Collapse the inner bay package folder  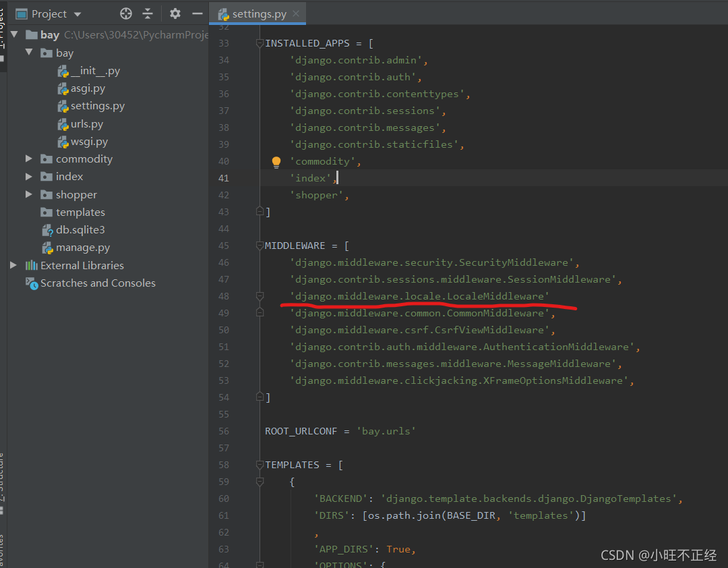click(29, 52)
